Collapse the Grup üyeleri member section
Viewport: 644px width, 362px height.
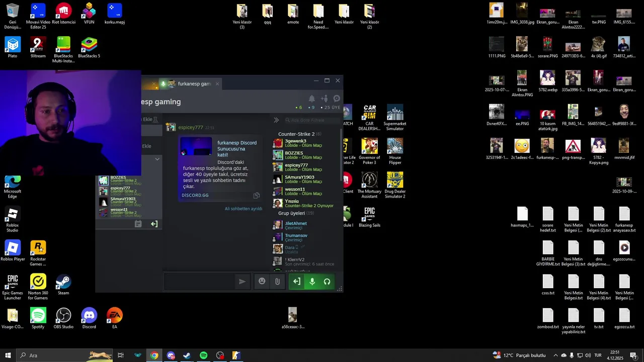pos(296,213)
